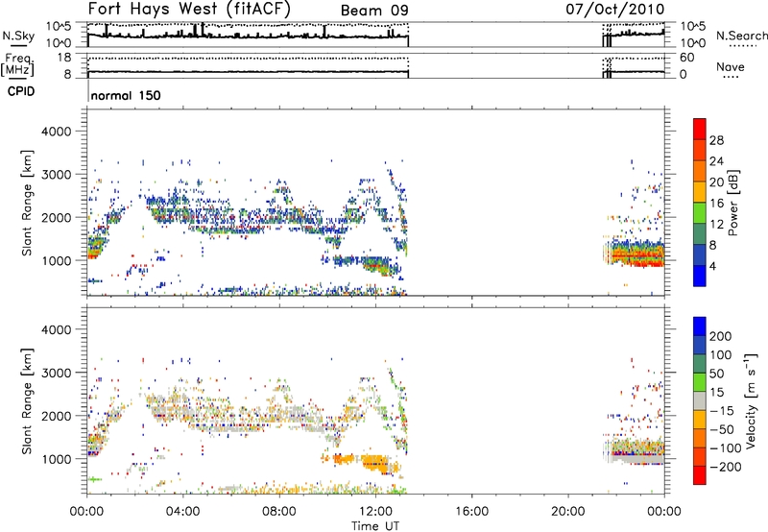Screen dimensions: 768x532
Task: Select the date "07/Oct/2010" in the header
Action: pyautogui.click(x=615, y=10)
